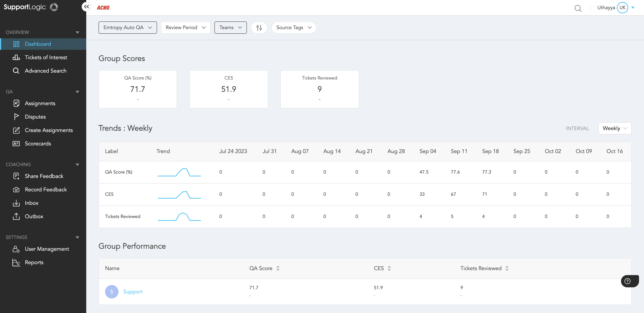Click the CES trend sparkline
This screenshot has height=313, width=644.
coord(179,195)
